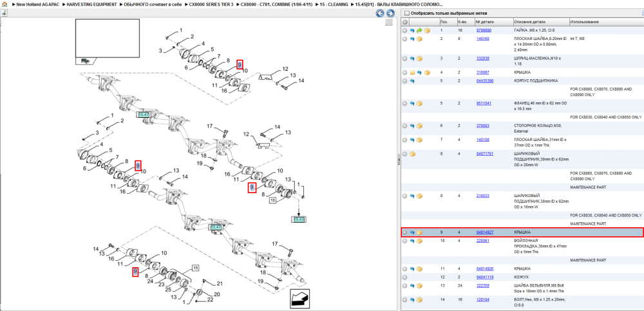
Task: Open part number link 332038
Action: [x=482, y=59]
